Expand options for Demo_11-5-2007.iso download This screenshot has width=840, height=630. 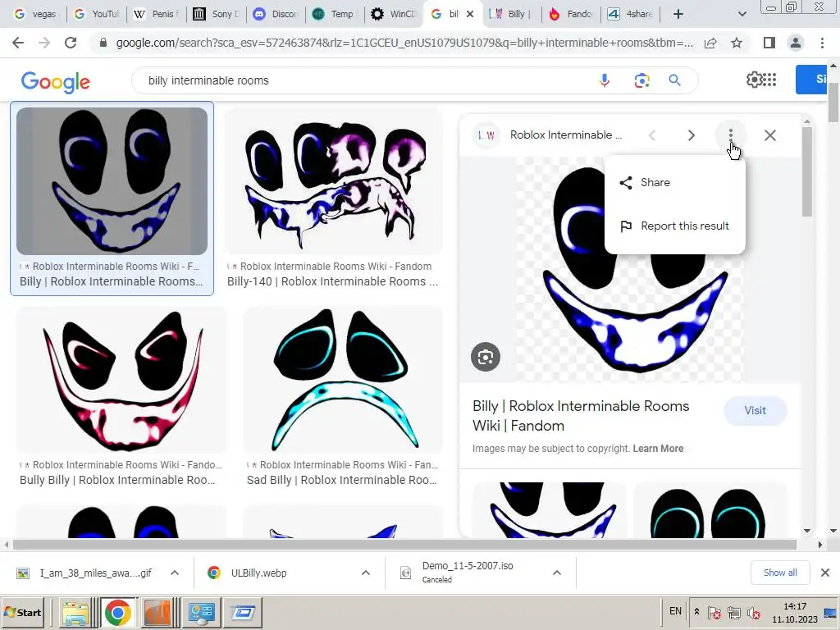557,573
